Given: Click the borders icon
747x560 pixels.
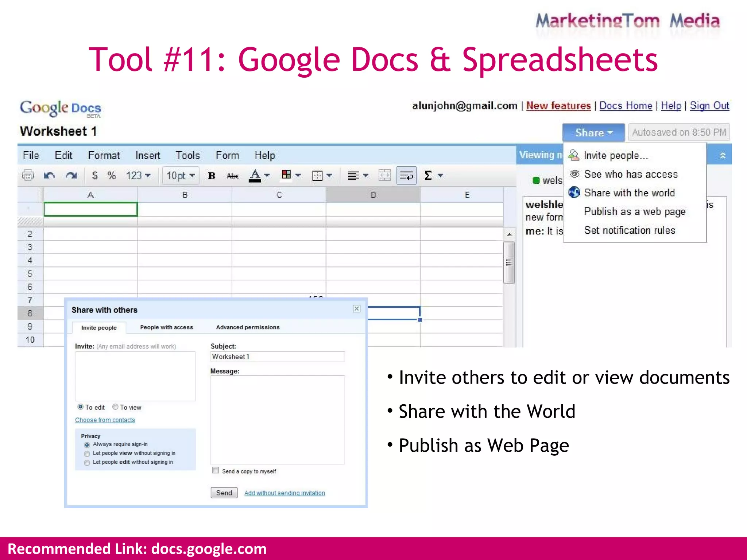Looking at the screenshot, I should coord(317,176).
